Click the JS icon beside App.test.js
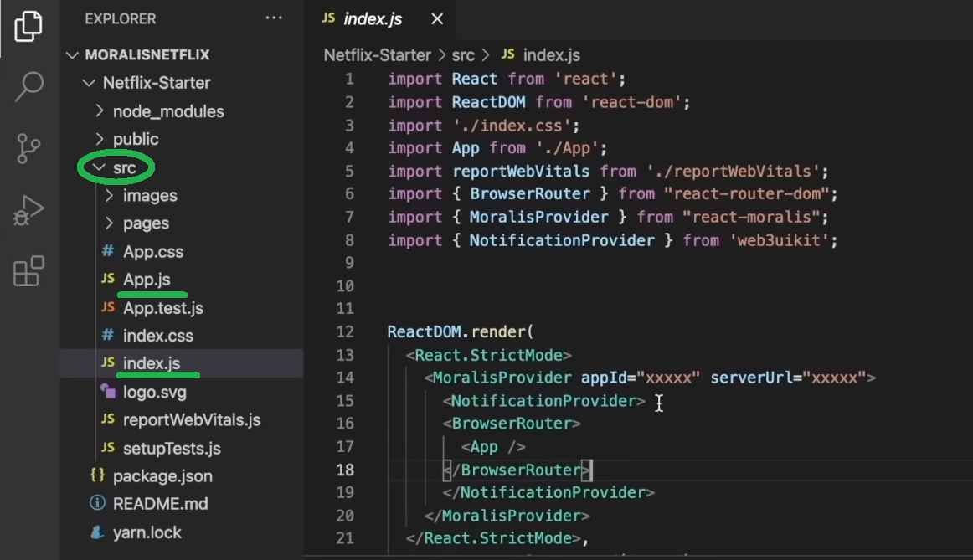This screenshot has width=973, height=560. point(108,306)
